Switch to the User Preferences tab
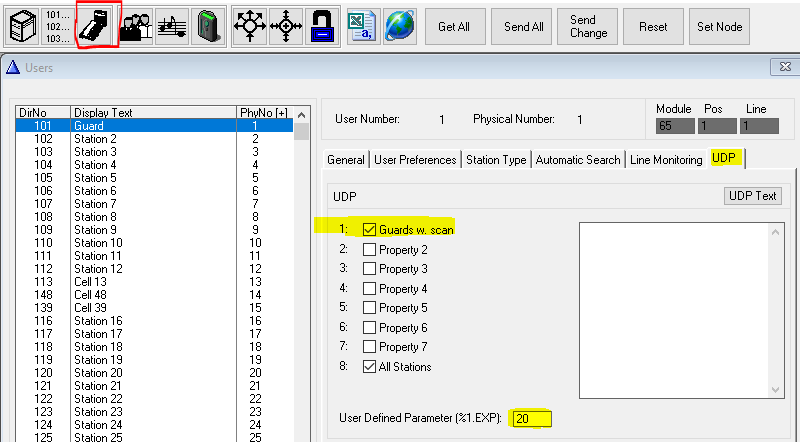Screen dimensions: 800x442 tap(415, 160)
